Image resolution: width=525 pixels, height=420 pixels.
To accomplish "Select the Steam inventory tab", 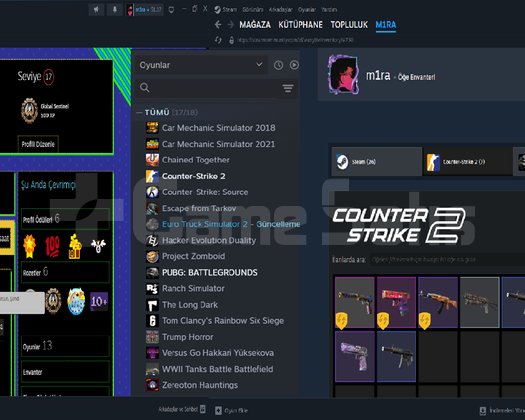I will click(377, 161).
